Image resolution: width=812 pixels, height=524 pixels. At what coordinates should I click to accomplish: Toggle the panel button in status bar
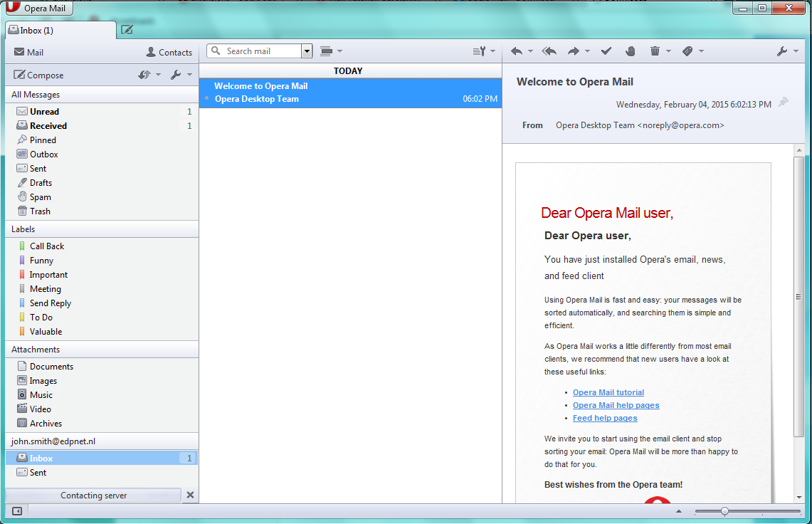(17, 511)
